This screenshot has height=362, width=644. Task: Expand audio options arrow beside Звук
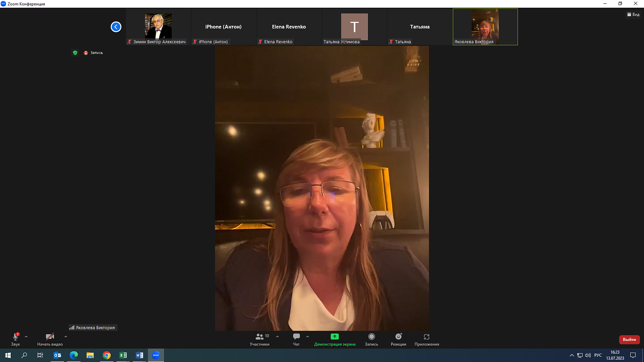tap(26, 337)
